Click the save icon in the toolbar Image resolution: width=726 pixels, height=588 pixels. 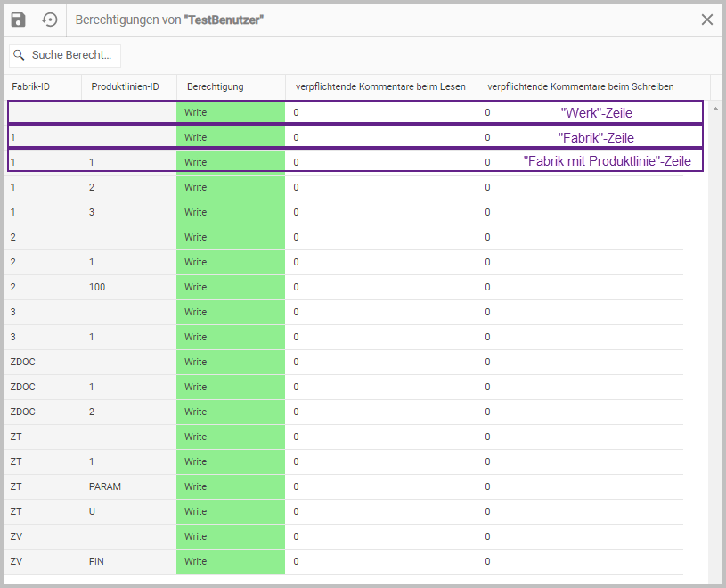[19, 20]
